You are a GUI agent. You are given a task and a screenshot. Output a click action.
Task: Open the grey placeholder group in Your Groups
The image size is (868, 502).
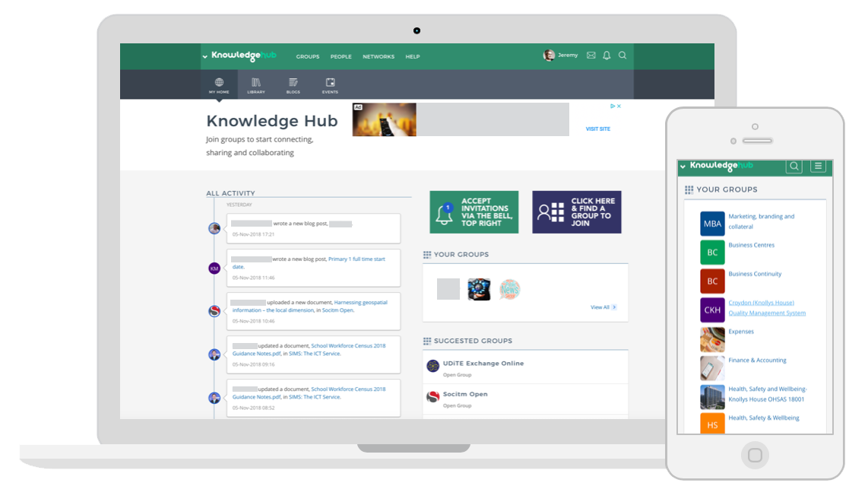[x=448, y=289]
